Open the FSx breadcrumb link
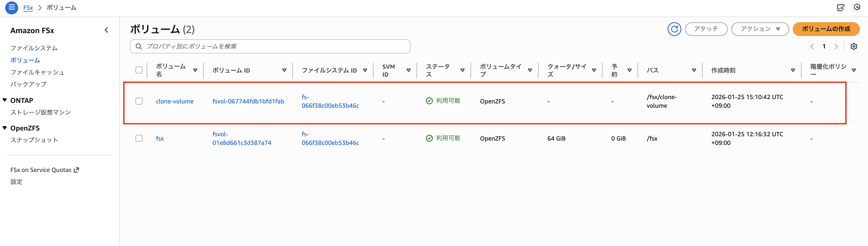This screenshot has width=868, height=246. pos(28,7)
